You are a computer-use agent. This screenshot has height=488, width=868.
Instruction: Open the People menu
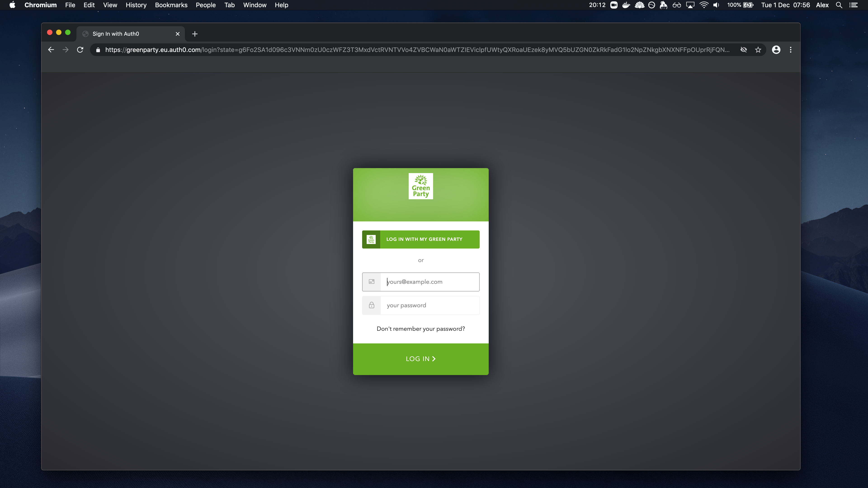point(205,5)
